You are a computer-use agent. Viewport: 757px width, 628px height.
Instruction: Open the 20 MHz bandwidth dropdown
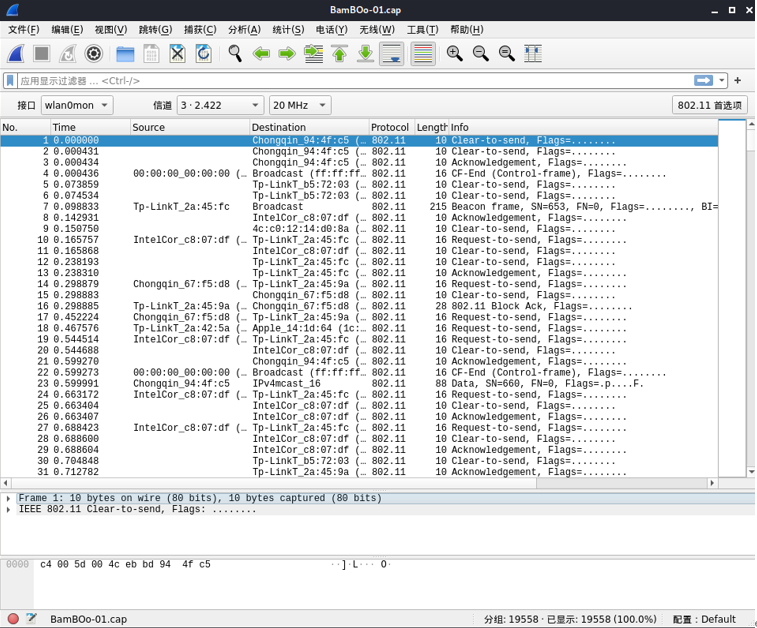tap(300, 105)
